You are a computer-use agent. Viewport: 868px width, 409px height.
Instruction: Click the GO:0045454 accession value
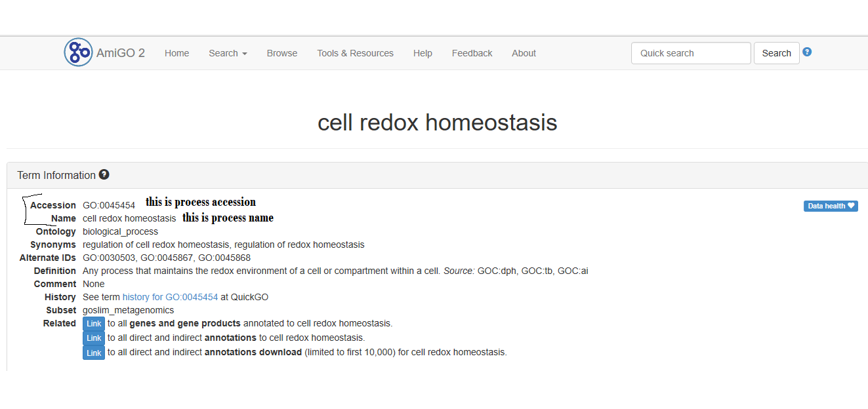(x=109, y=205)
